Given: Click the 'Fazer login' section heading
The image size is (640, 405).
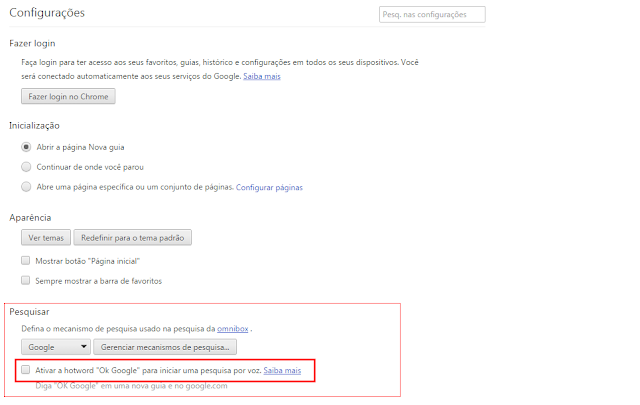Looking at the screenshot, I should coord(32,43).
